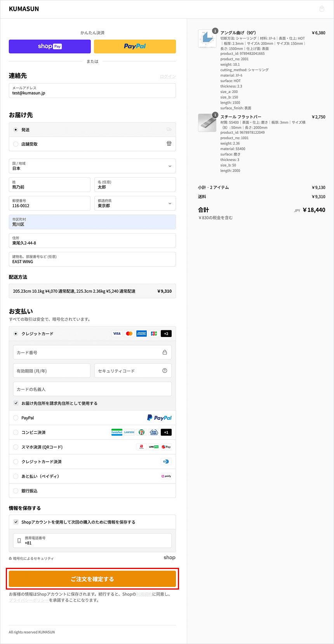The image size is (334, 644).
Task: Expand the 都道府県 prefecture dropdown
Action: click(x=135, y=203)
